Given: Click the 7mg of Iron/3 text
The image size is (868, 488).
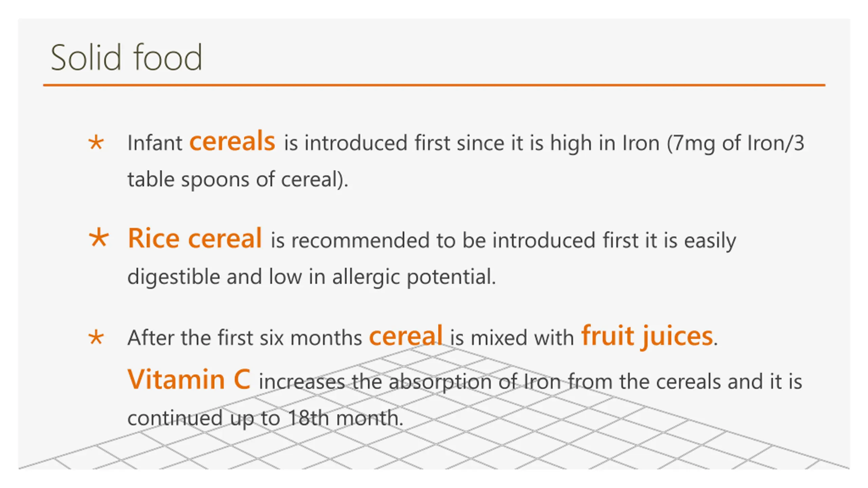Looking at the screenshot, I should click(736, 143).
